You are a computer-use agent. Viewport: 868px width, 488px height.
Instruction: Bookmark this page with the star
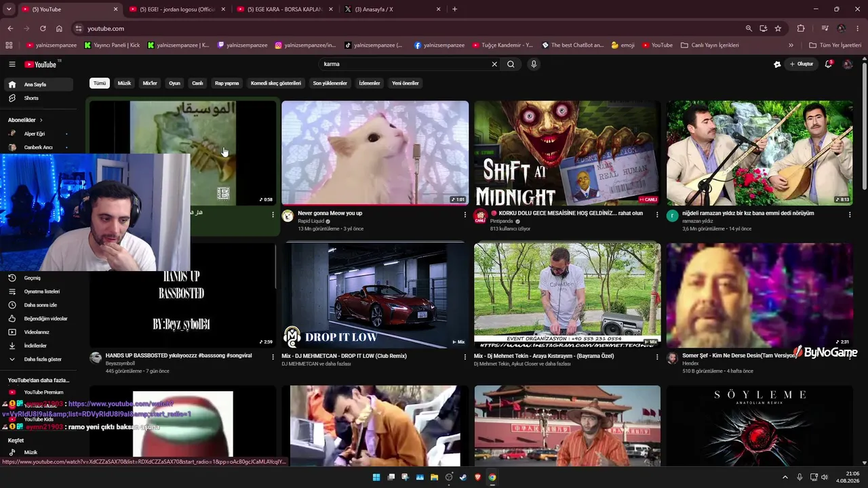[x=778, y=28]
